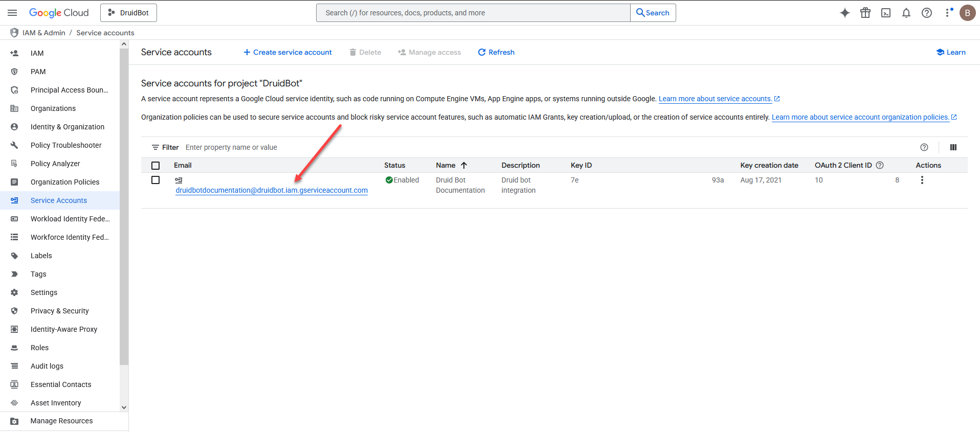Click the Enabled status cell
This screenshot has height=432, width=980.
click(402, 180)
